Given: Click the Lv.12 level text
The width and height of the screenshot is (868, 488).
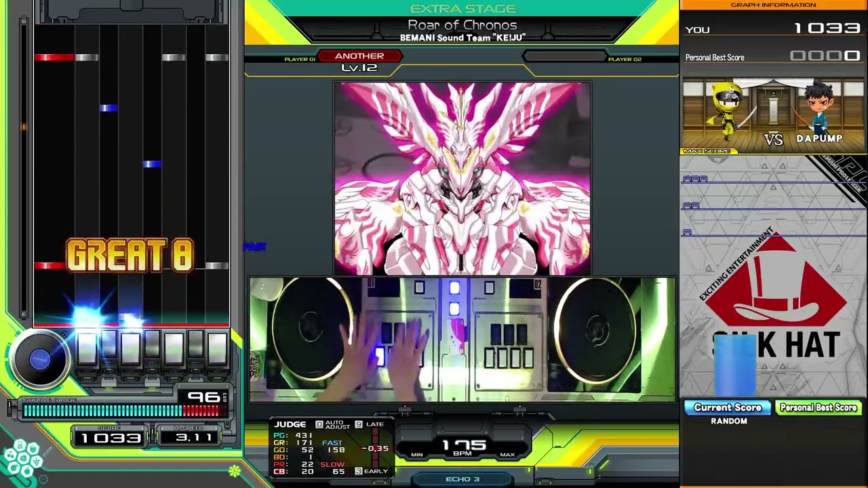Looking at the screenshot, I should click(x=359, y=68).
